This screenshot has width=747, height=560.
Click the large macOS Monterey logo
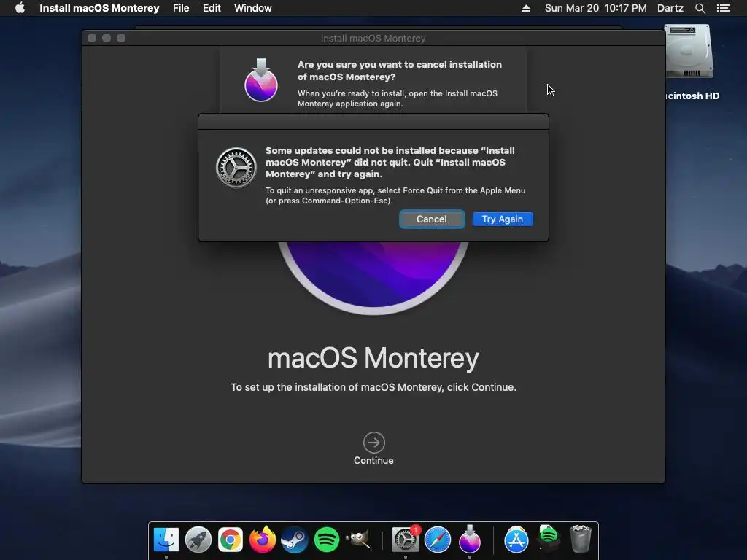point(374,278)
